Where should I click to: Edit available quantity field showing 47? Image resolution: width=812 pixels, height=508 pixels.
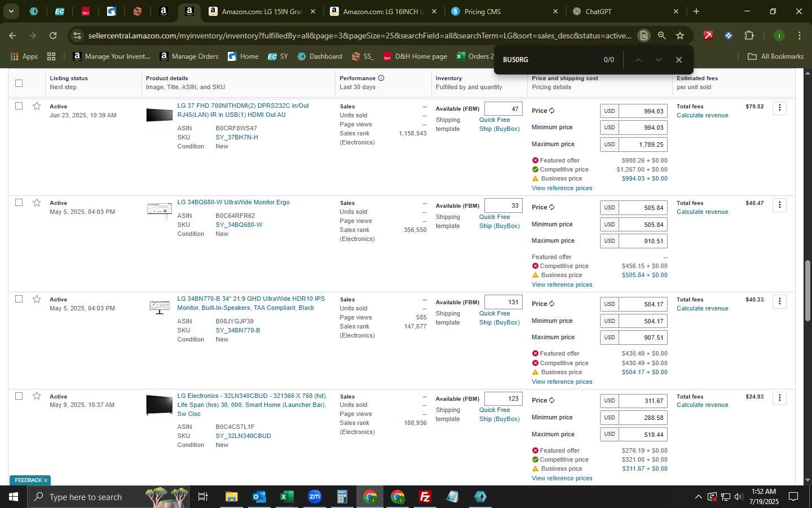pyautogui.click(x=503, y=109)
